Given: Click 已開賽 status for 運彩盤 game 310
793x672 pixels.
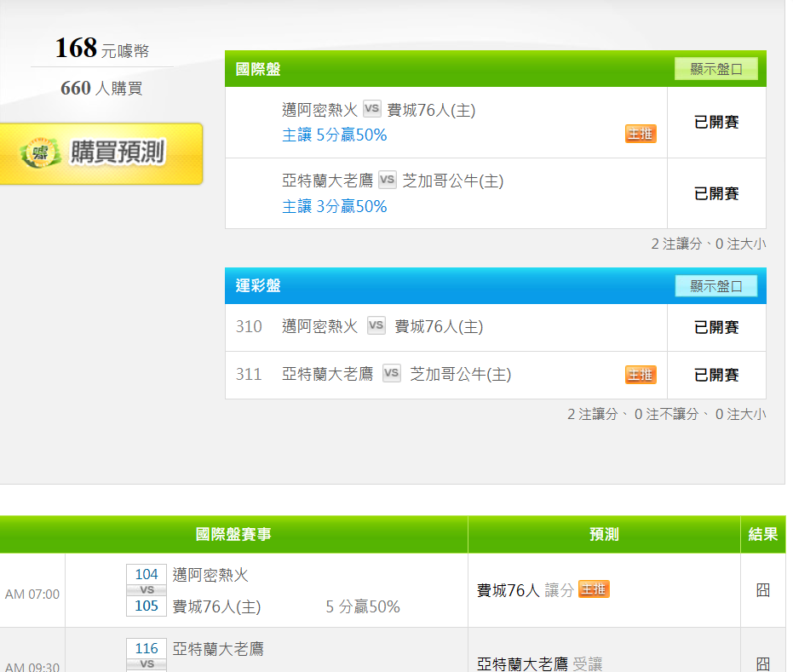Looking at the screenshot, I should [x=716, y=328].
